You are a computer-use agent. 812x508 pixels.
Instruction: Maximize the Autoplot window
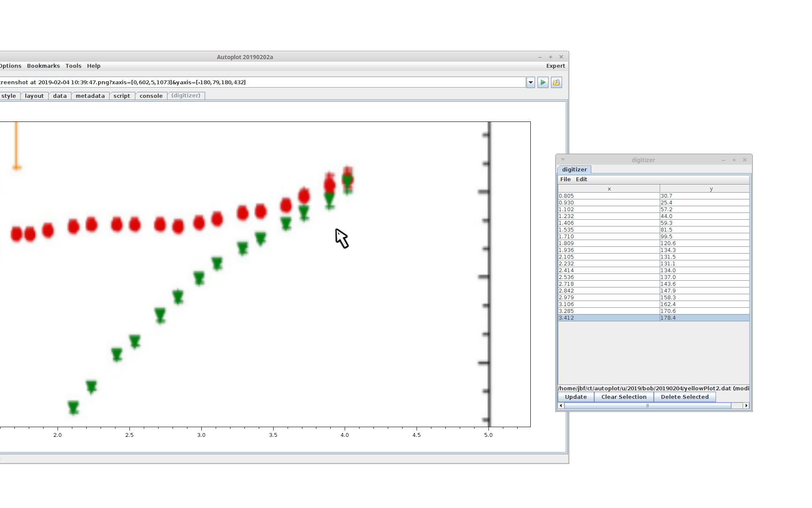pos(551,57)
